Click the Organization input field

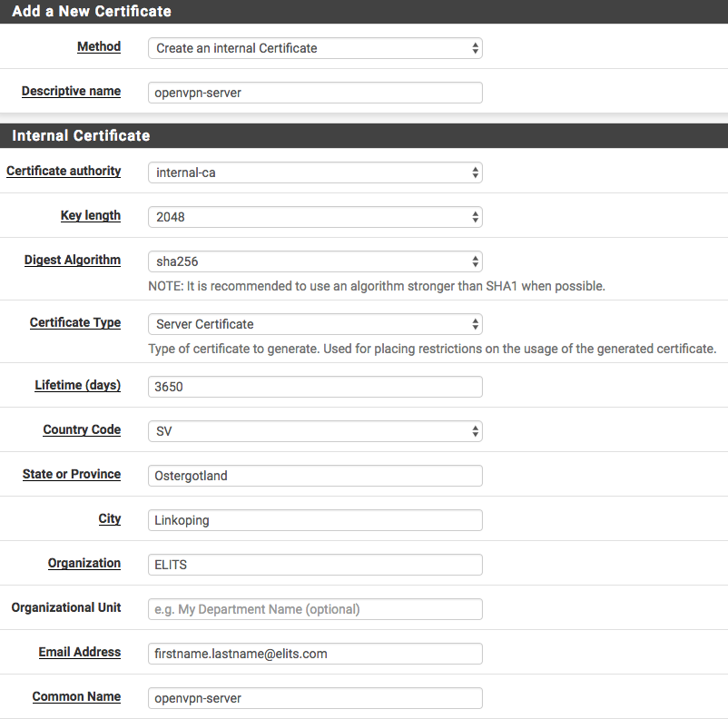[x=315, y=565]
